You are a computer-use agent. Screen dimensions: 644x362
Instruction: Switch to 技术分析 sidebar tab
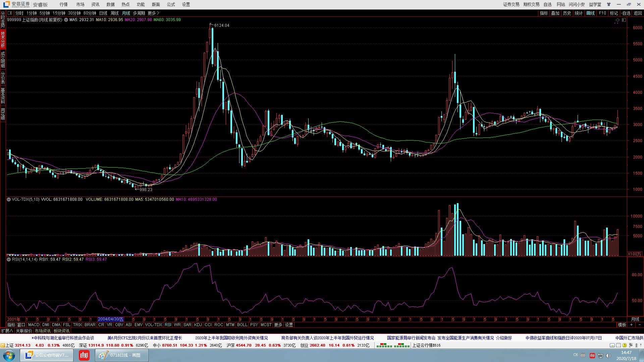pos(3,39)
